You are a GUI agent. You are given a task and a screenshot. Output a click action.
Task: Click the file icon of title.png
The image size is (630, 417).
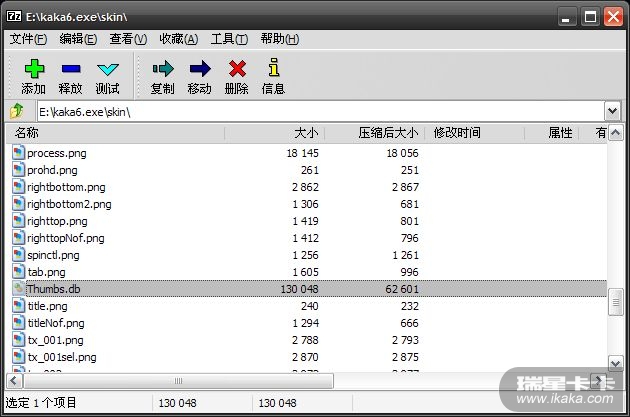pyautogui.click(x=18, y=306)
